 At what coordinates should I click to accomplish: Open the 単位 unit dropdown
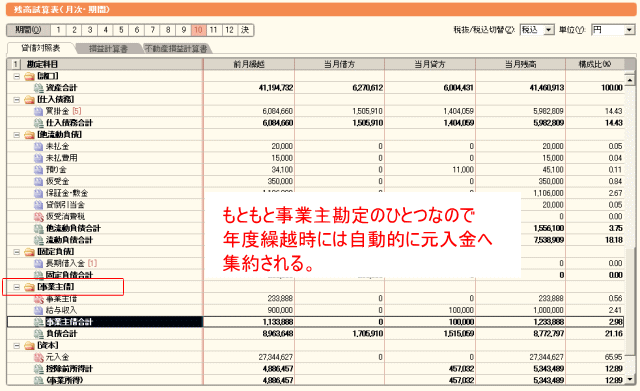click(x=629, y=30)
